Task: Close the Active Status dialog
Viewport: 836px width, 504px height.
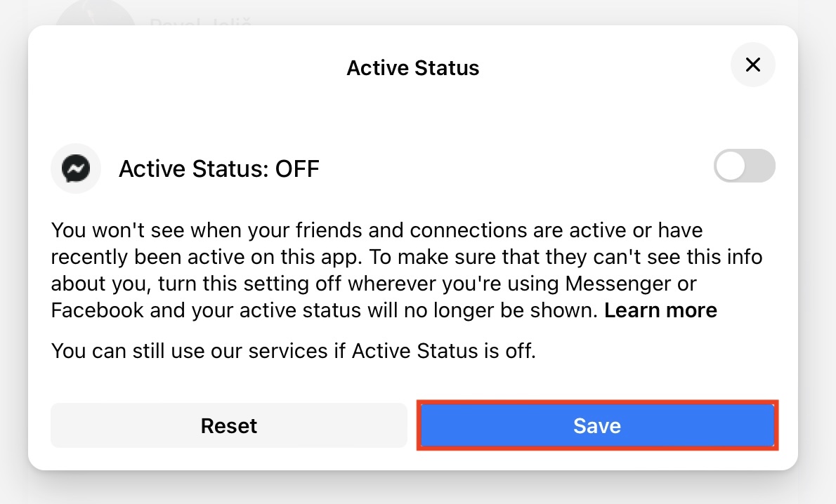Action: (x=752, y=65)
